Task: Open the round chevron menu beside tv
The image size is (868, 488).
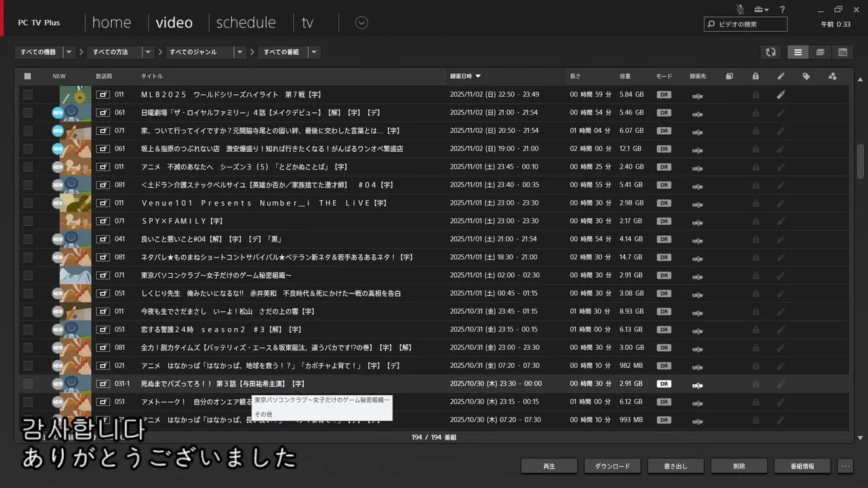Action: (x=361, y=22)
